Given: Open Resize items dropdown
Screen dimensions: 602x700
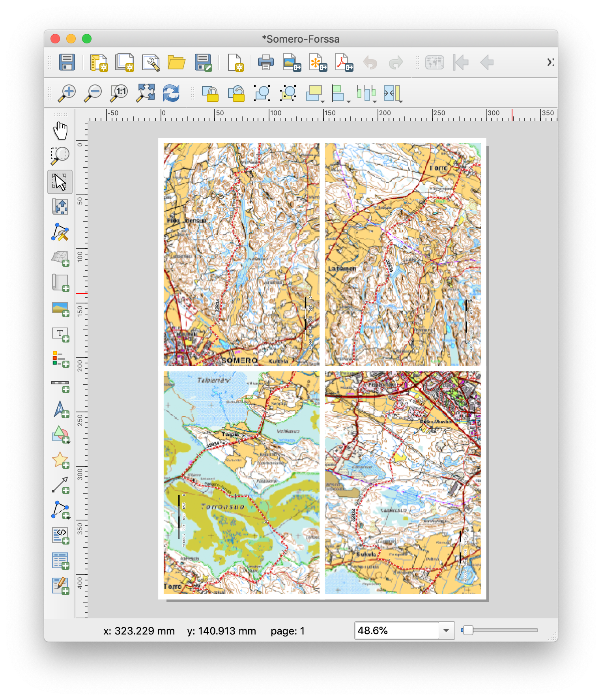Looking at the screenshot, I should pos(393,94).
